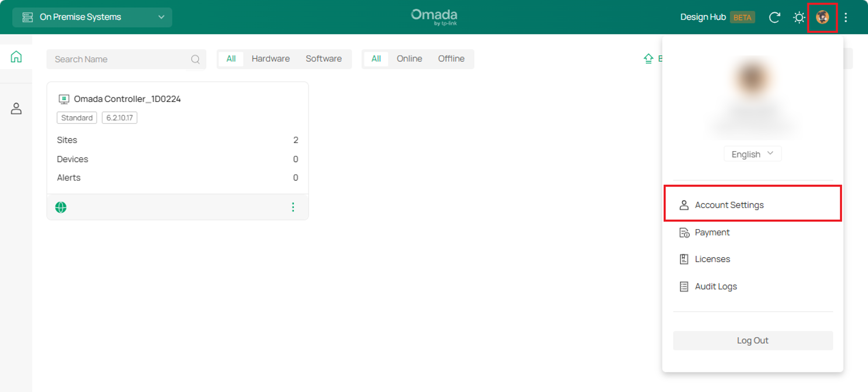Click the green globe launch icon

click(x=61, y=207)
